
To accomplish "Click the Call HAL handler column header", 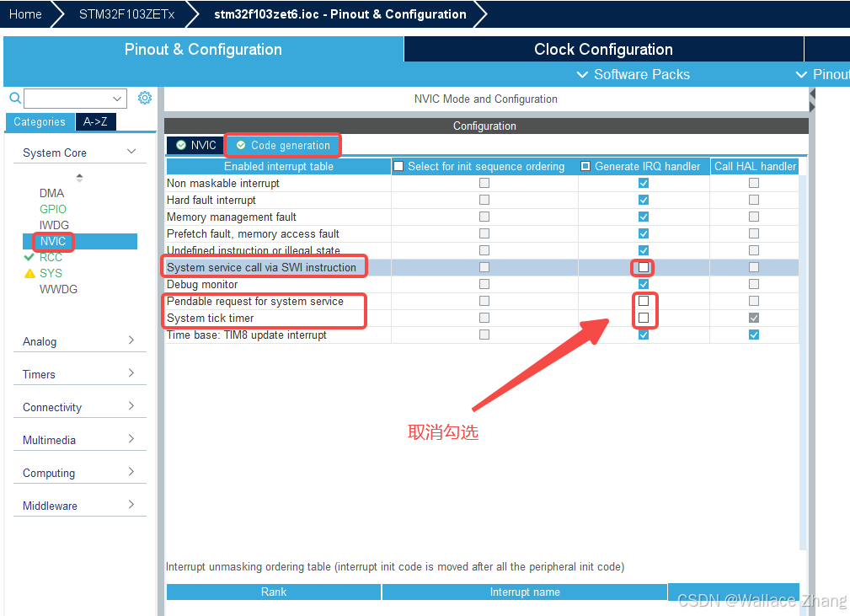I will [755, 167].
